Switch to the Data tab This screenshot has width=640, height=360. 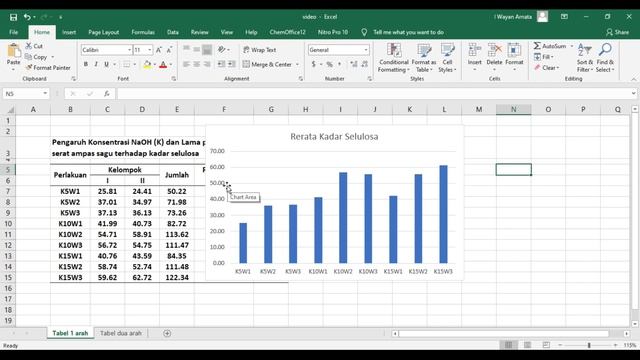[173, 32]
